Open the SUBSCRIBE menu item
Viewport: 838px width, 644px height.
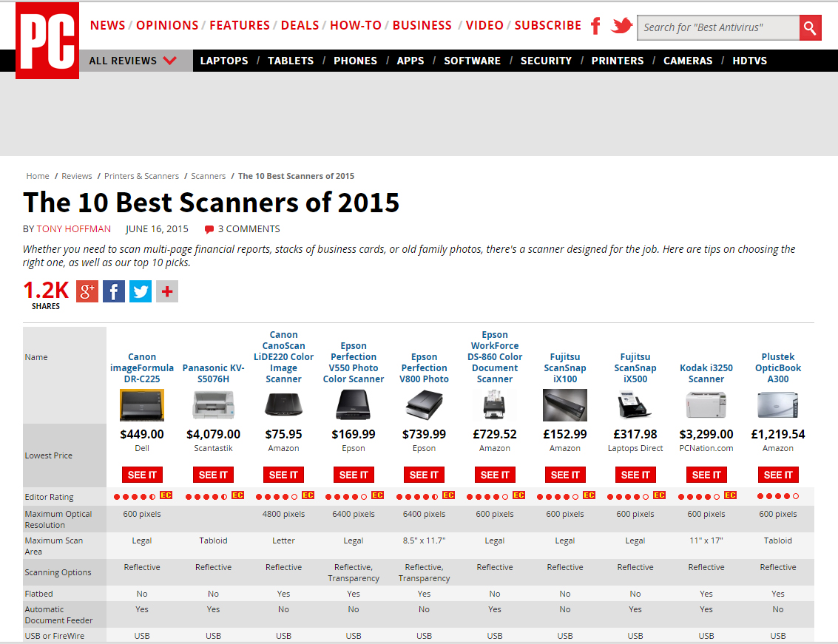(548, 25)
